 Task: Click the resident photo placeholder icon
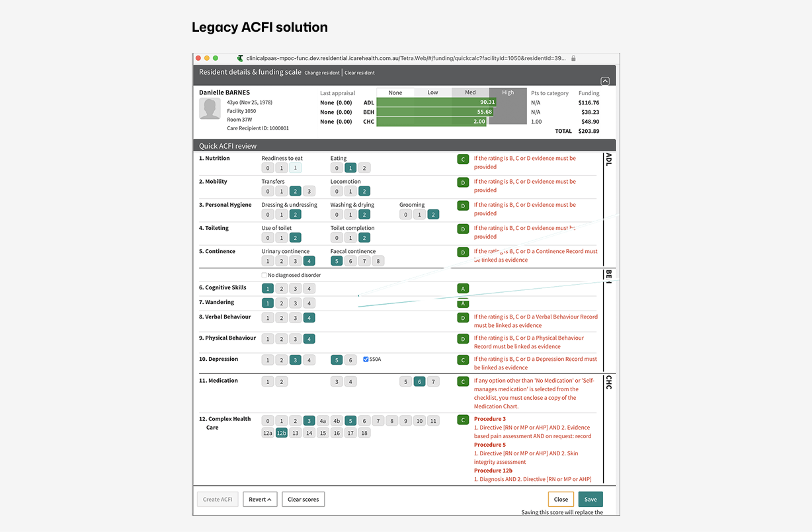[x=209, y=108]
